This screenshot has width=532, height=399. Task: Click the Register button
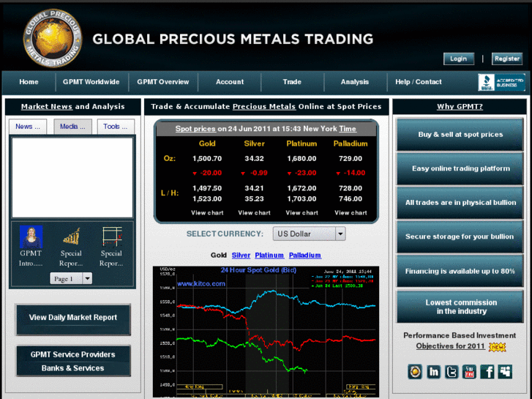(x=507, y=59)
